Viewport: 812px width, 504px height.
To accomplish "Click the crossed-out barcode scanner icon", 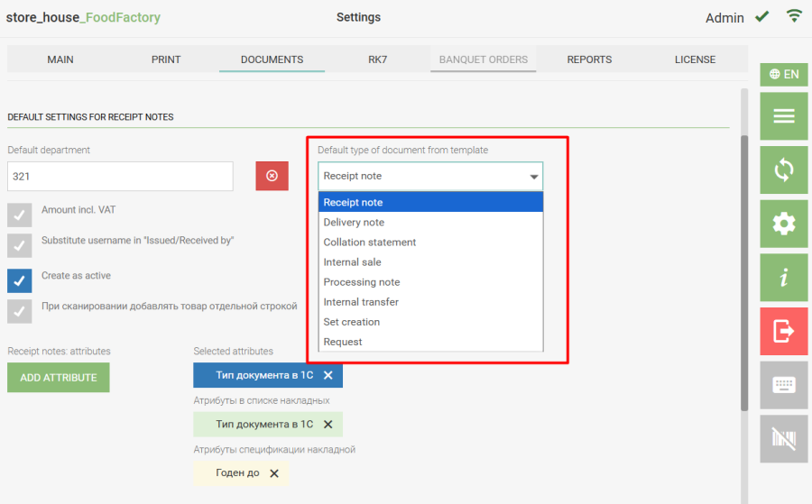I will pos(783,439).
